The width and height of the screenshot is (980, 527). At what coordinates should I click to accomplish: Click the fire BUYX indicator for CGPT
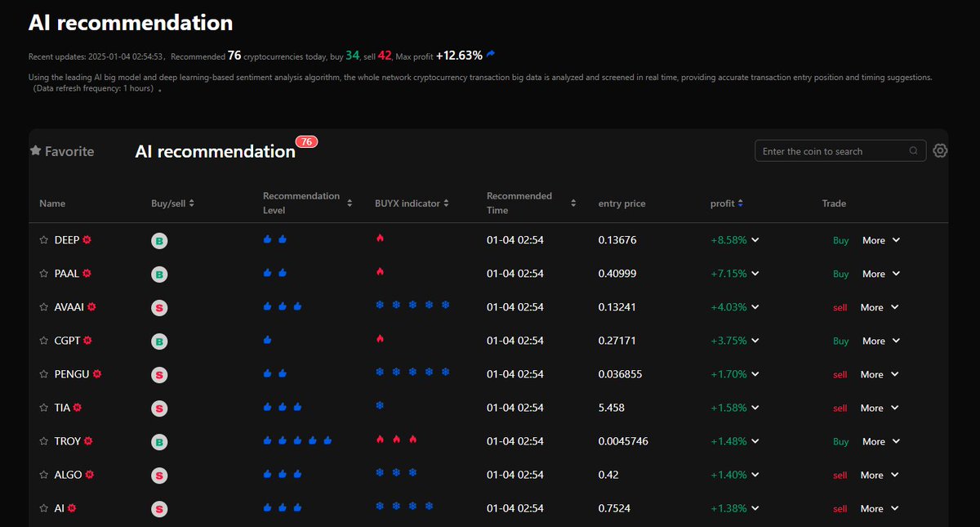380,337
